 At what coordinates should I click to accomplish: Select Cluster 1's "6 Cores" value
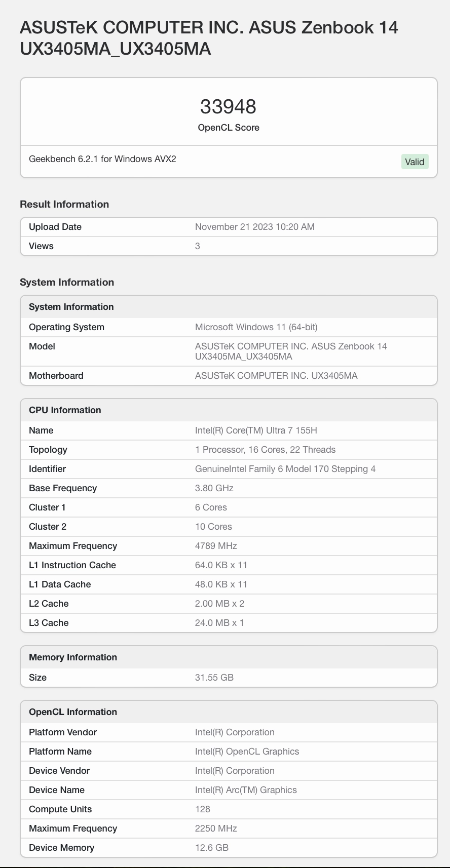(211, 507)
